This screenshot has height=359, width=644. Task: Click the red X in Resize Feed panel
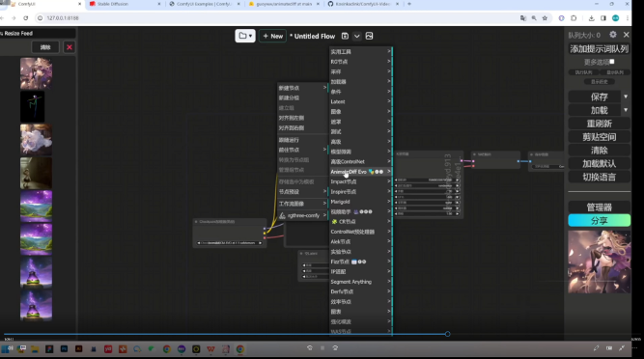70,47
